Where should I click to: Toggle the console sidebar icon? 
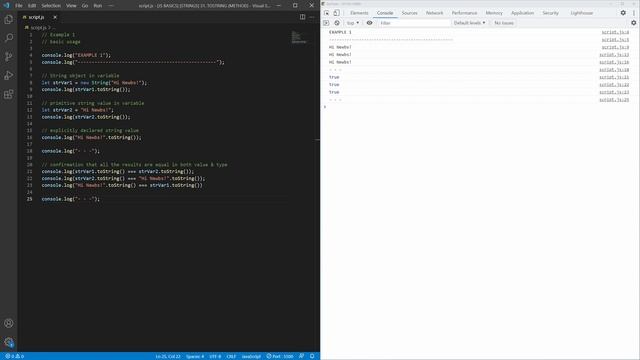coord(326,23)
